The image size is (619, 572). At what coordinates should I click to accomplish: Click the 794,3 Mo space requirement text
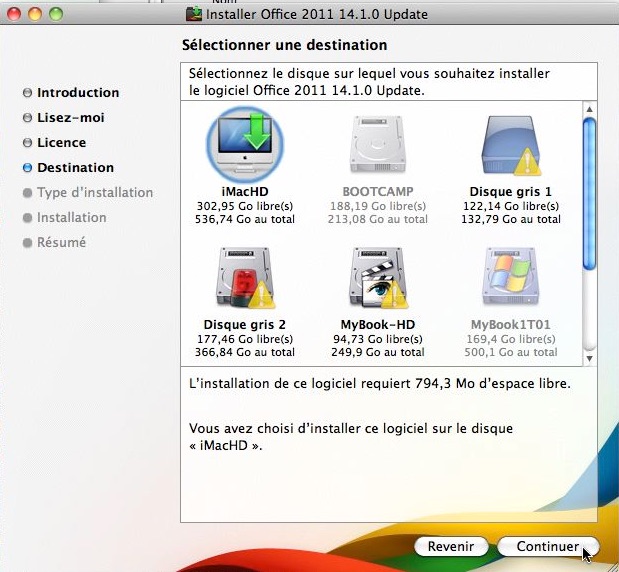[380, 383]
